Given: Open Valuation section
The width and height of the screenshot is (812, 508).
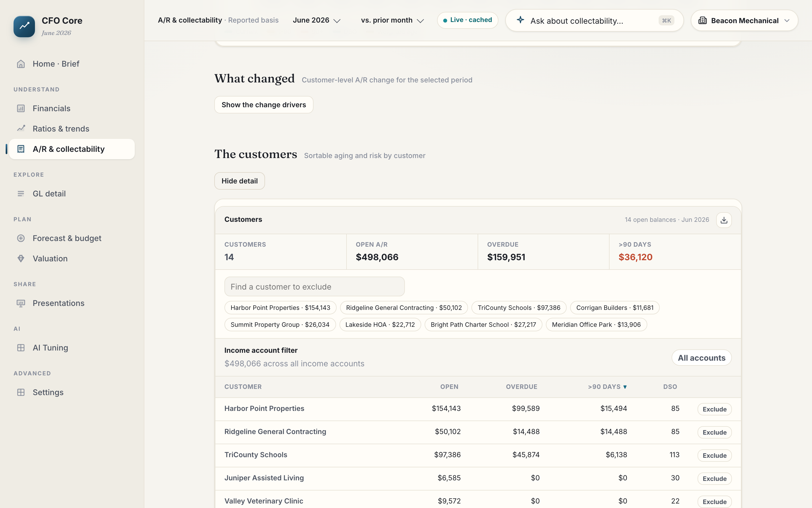Looking at the screenshot, I should point(72,259).
